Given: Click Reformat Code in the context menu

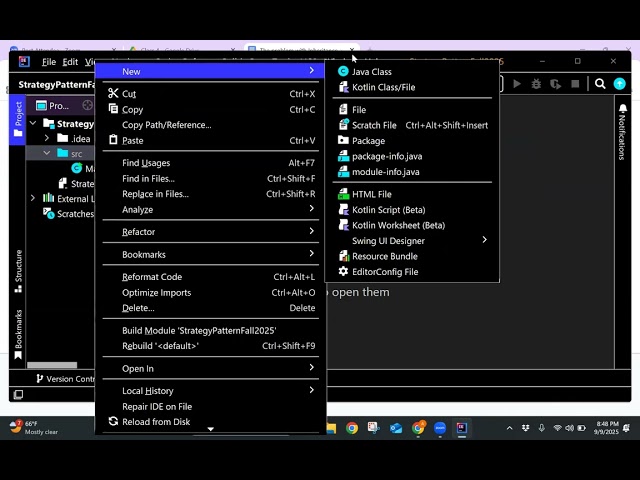Looking at the screenshot, I should (x=152, y=277).
